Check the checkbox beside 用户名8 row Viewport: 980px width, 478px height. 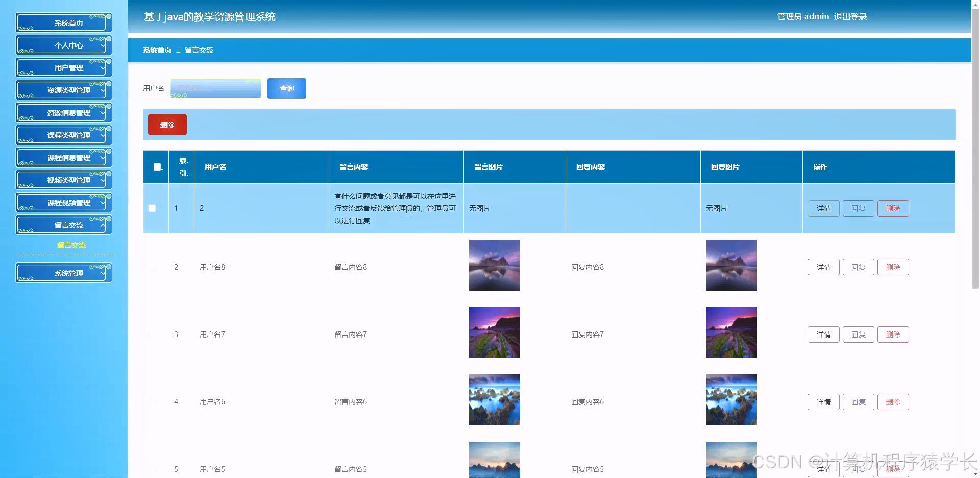click(152, 267)
